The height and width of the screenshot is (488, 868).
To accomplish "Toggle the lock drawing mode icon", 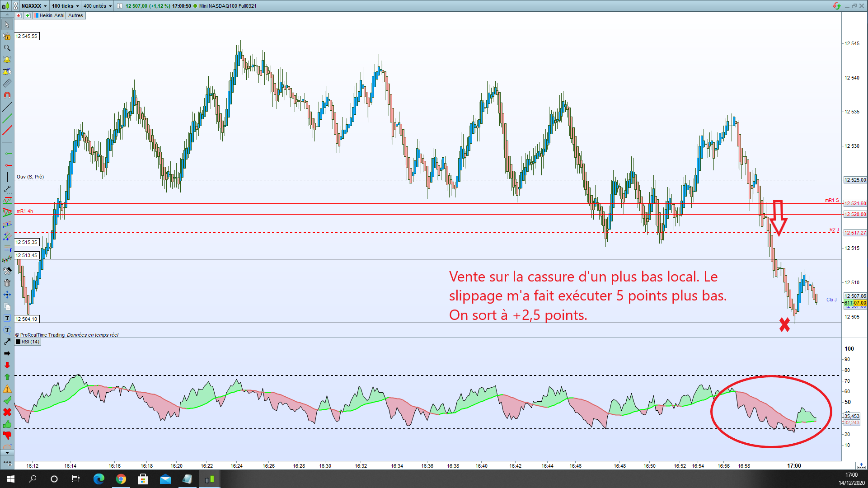I will pos(7,36).
